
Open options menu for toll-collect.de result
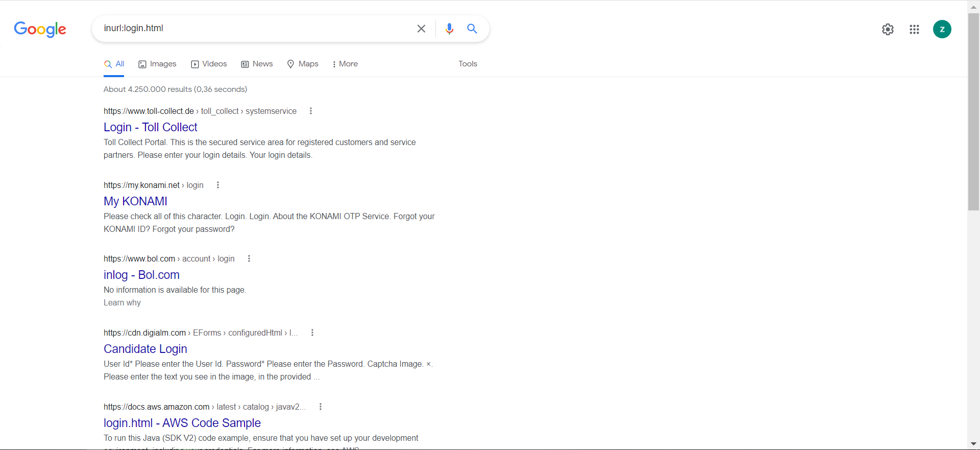pyautogui.click(x=311, y=111)
